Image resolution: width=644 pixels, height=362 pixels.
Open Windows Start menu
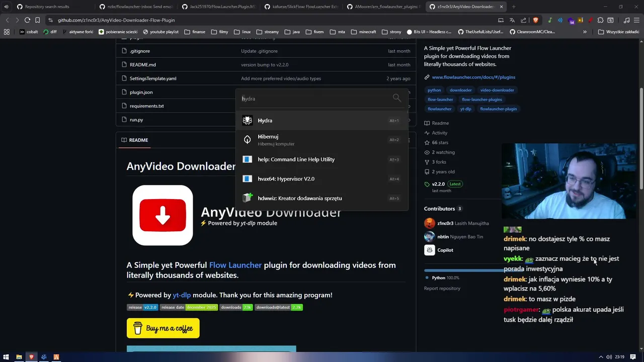point(7,357)
